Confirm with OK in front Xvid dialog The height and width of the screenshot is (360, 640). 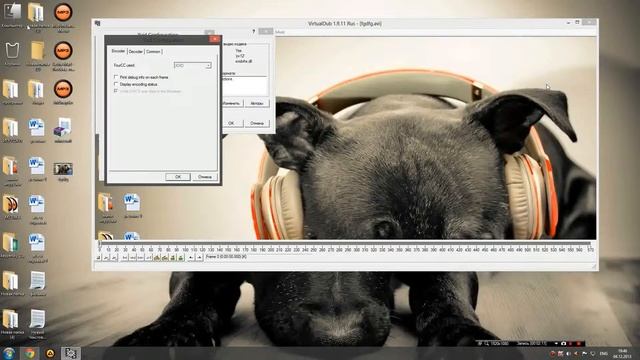[x=178, y=177]
